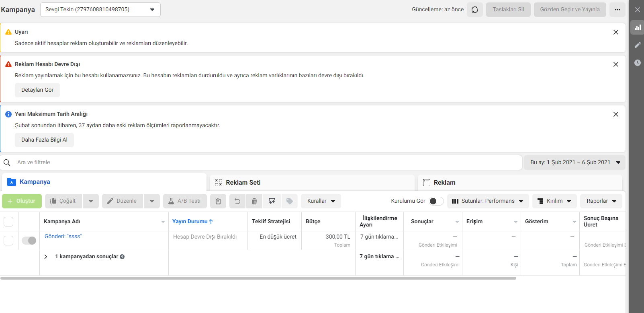Click the export share icon in toolbar
644x313 pixels.
tap(272, 201)
